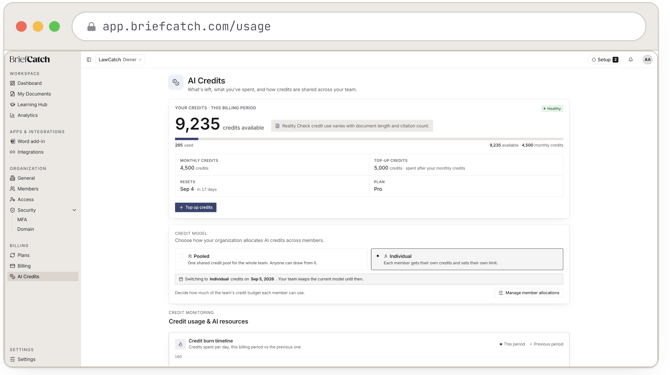The width and height of the screenshot is (670, 375).
Task: Click the Plan Pro value
Action: click(x=378, y=189)
